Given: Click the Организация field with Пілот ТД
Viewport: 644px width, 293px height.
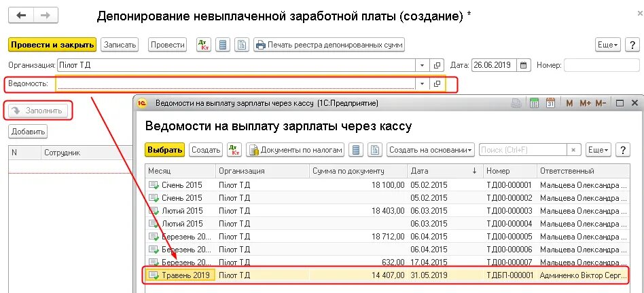Looking at the screenshot, I should click(236, 65).
